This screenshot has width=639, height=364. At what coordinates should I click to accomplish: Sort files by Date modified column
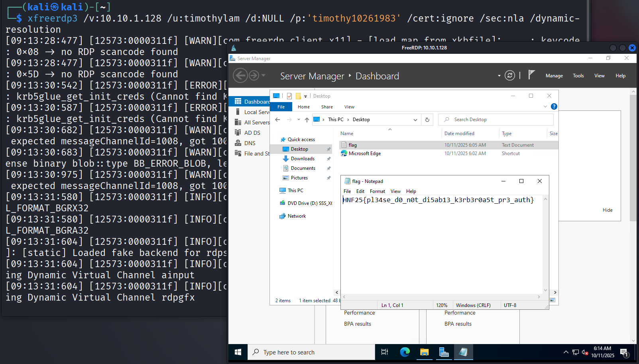[459, 134]
